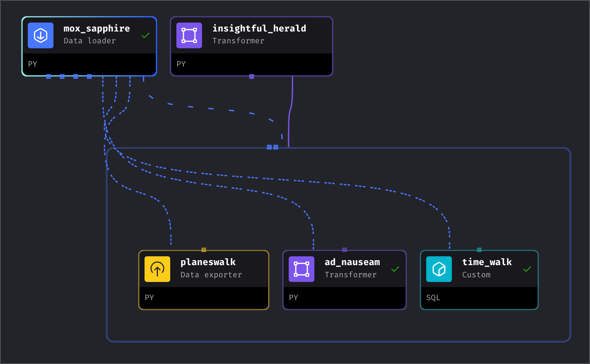Click the mox_sapphire data loader download icon
The image size is (590, 364).
[41, 35]
